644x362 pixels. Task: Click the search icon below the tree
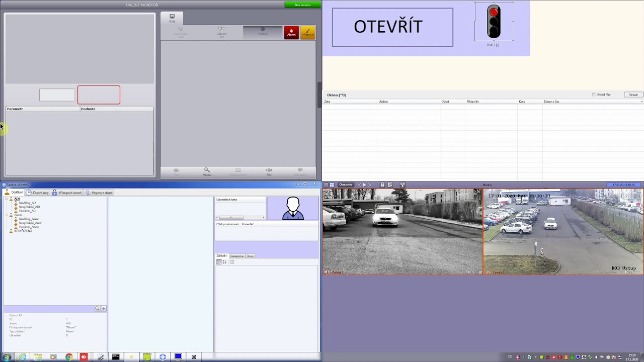pyautogui.click(x=97, y=308)
